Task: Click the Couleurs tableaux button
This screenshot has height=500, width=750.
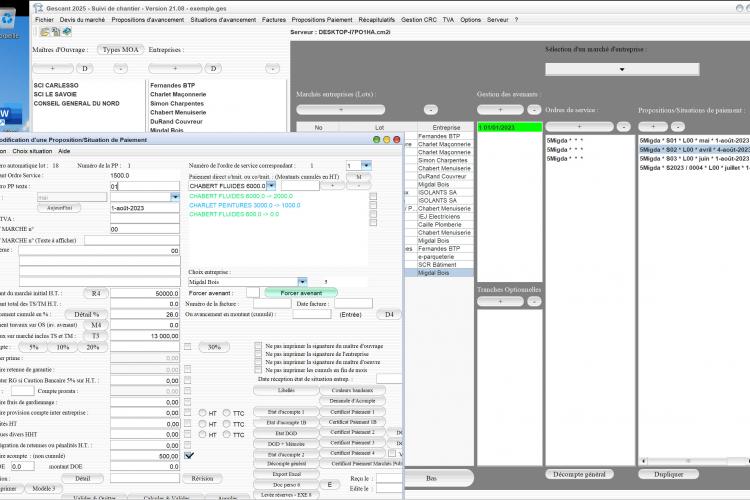Action: coord(352,390)
